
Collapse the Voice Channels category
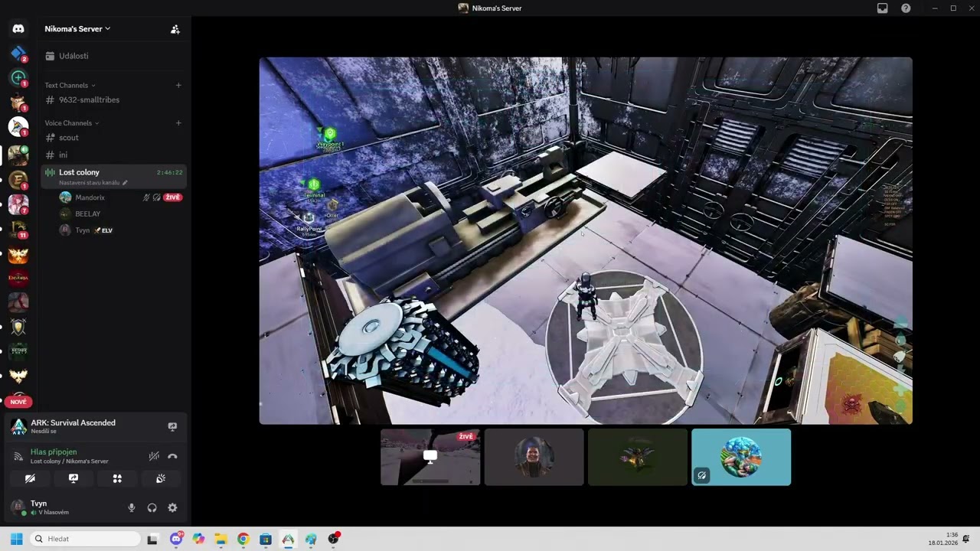click(x=72, y=123)
